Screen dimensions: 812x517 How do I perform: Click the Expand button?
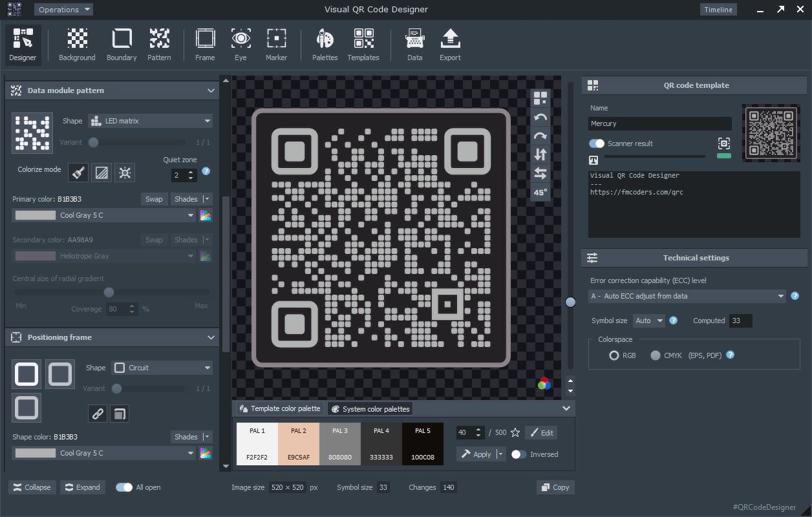[x=83, y=487]
